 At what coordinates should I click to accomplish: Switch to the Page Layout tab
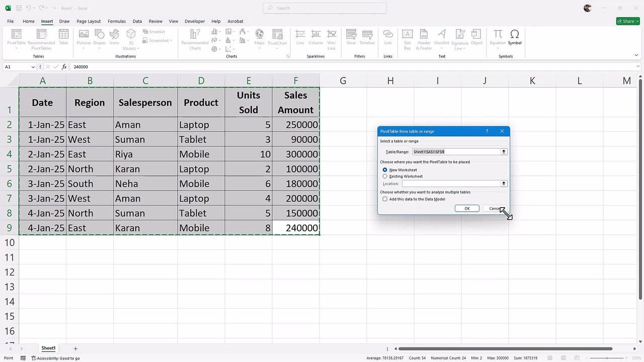pos(89,21)
